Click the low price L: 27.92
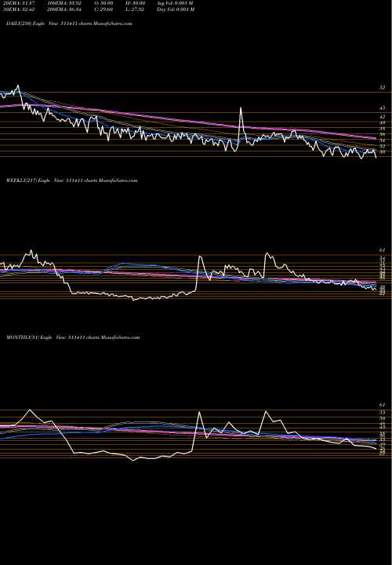 coord(135,9)
